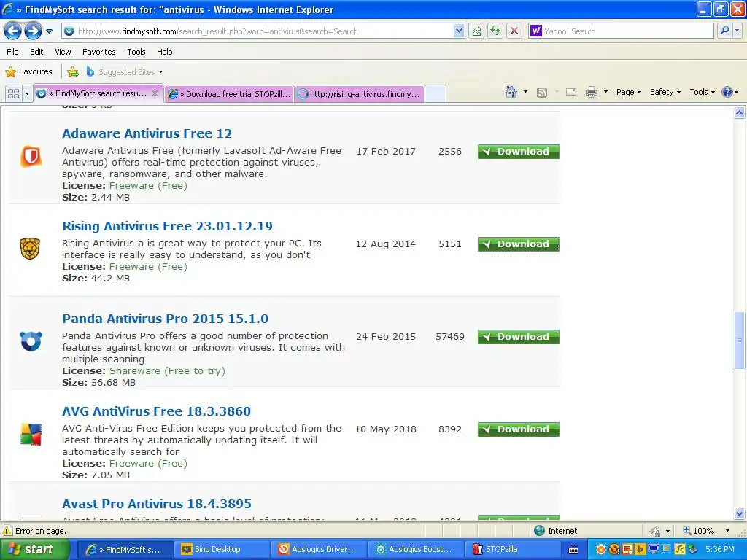The image size is (747, 560).
Task: Click the Panda Antivirus bear icon
Action: [31, 341]
